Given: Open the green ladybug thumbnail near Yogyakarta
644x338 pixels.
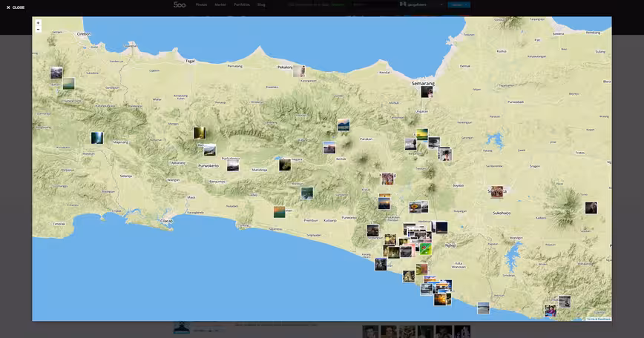Looking at the screenshot, I should pyautogui.click(x=426, y=248).
